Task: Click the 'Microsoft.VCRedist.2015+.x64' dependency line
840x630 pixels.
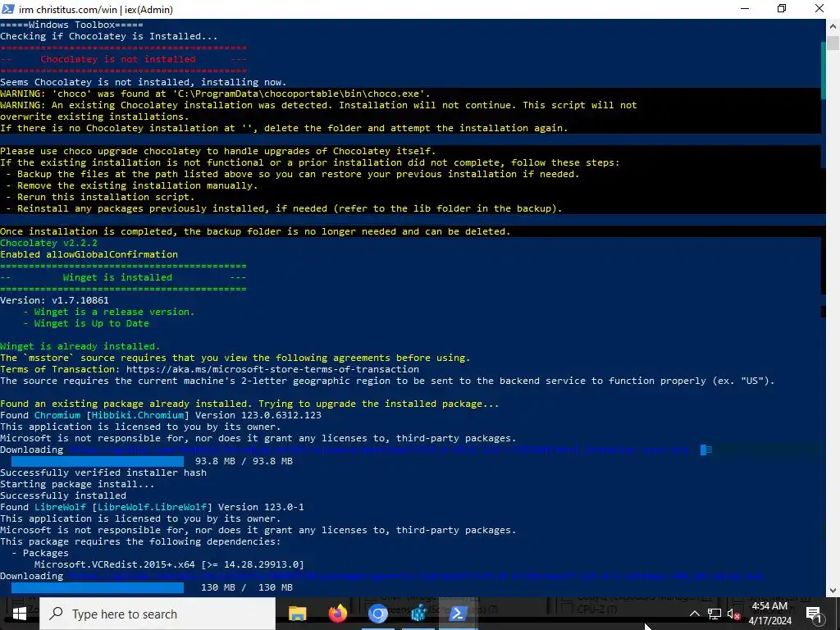Action: (x=169, y=564)
